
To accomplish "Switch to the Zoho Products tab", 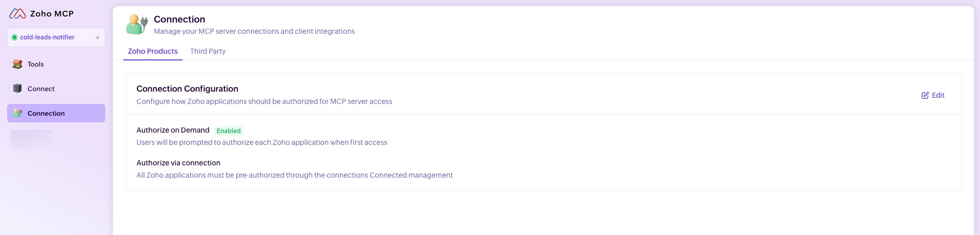I will click(x=152, y=51).
